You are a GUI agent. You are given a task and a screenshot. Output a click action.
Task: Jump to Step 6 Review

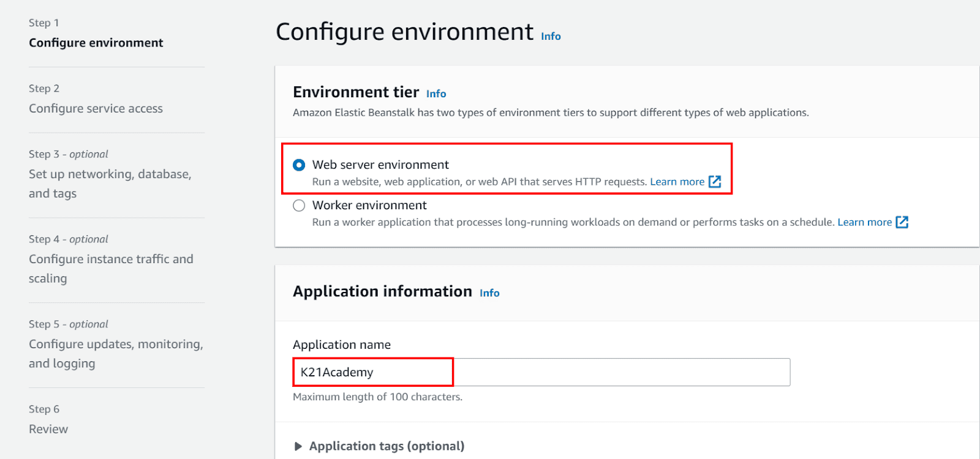pyautogui.click(x=48, y=429)
